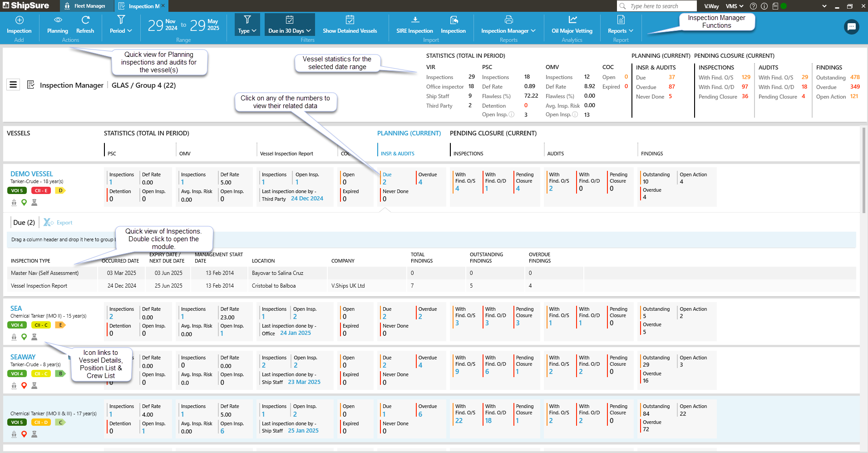Open Open Insp. info icon under OMV
868x453 pixels.
[575, 114]
